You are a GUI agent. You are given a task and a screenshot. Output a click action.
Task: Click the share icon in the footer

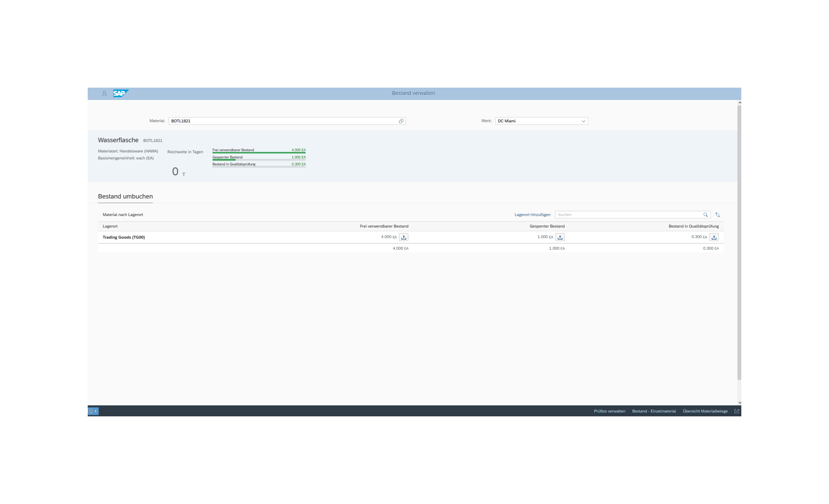(x=737, y=411)
